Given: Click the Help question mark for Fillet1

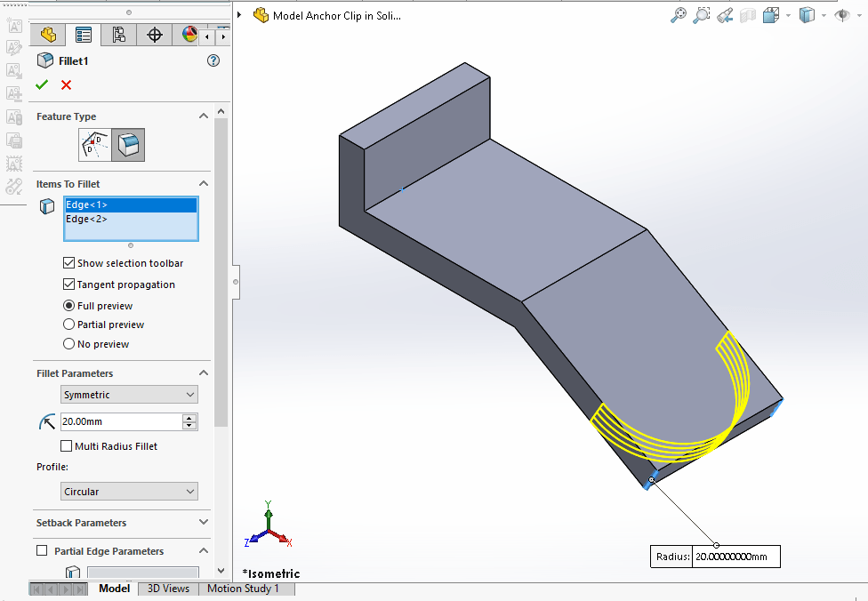Looking at the screenshot, I should (x=213, y=60).
